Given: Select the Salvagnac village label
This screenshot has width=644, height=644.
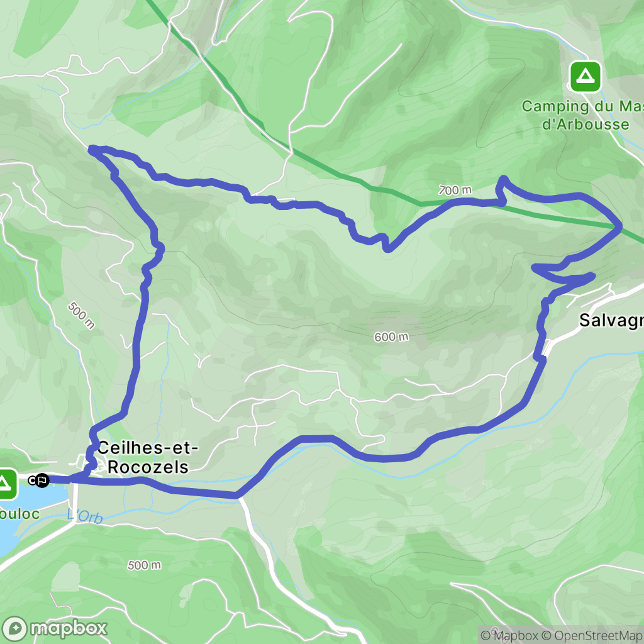Looking at the screenshot, I should coord(611,320).
